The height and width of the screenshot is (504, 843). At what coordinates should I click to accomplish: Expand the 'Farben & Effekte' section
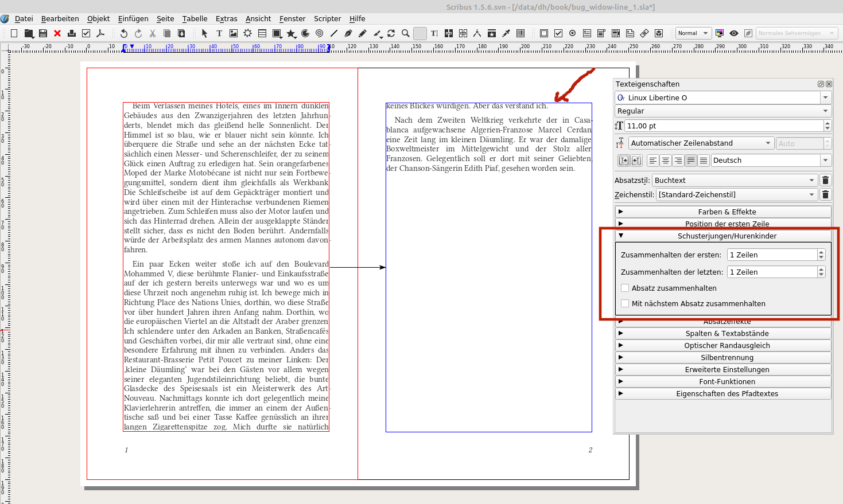[x=727, y=212]
